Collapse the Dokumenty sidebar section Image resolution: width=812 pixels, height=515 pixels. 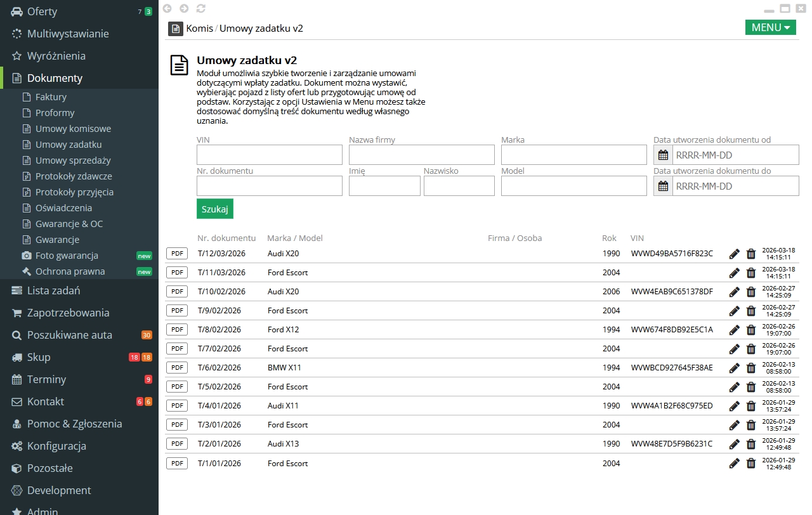coord(55,78)
